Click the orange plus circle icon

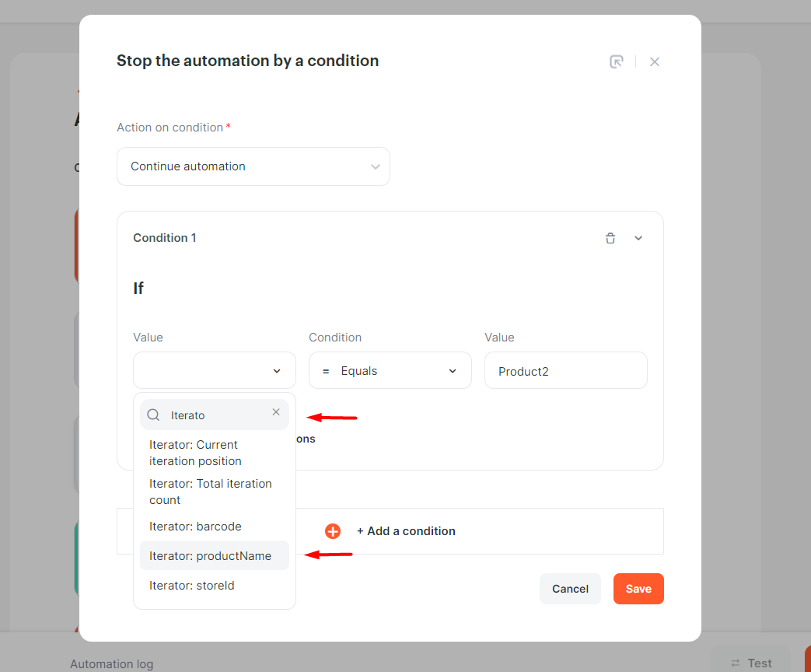(x=333, y=530)
